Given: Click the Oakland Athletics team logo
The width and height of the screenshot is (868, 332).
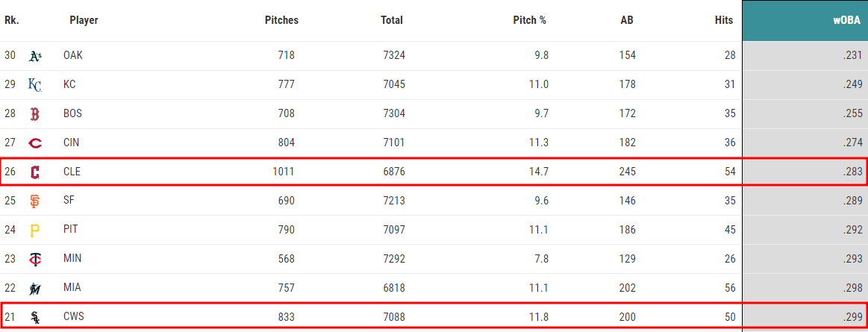Looking at the screenshot, I should point(35,56).
